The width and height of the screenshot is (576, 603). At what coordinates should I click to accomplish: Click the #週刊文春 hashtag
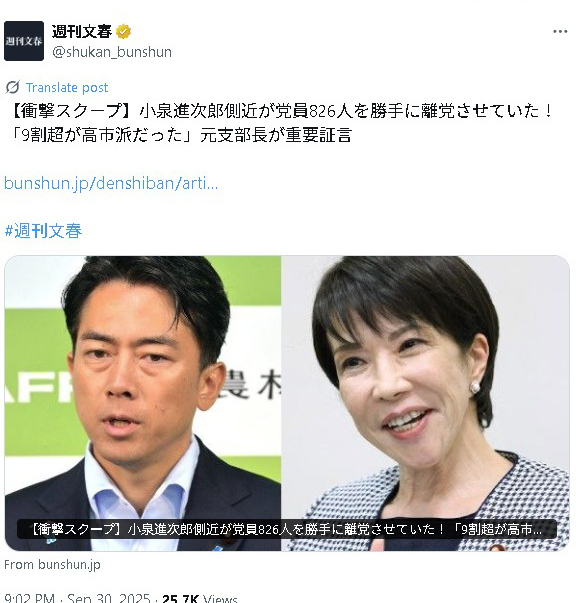click(43, 231)
